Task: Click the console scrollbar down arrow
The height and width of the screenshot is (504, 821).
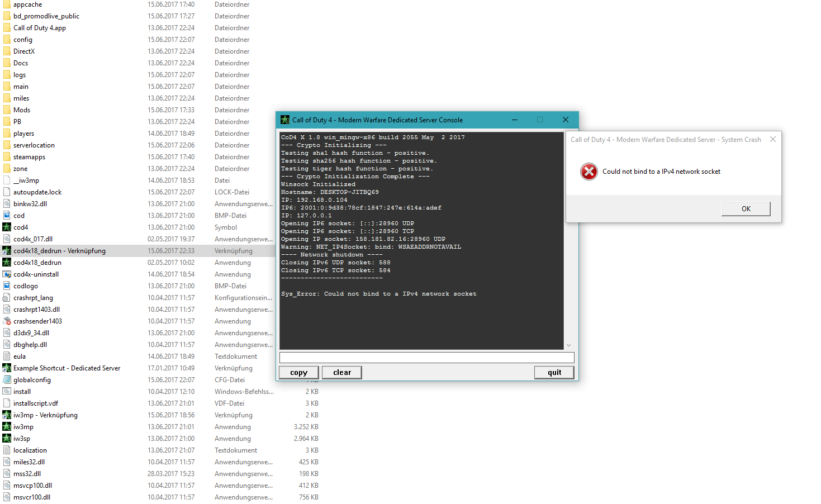Action: coord(569,345)
